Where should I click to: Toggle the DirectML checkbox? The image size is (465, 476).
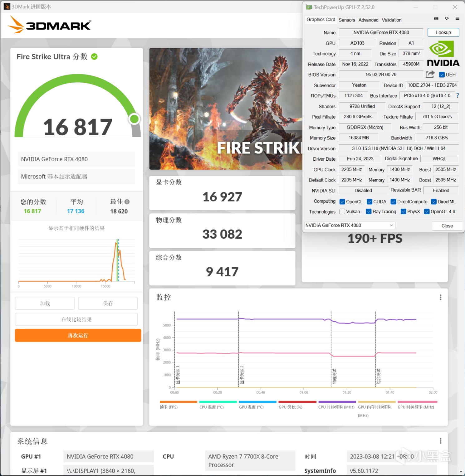pos(434,202)
